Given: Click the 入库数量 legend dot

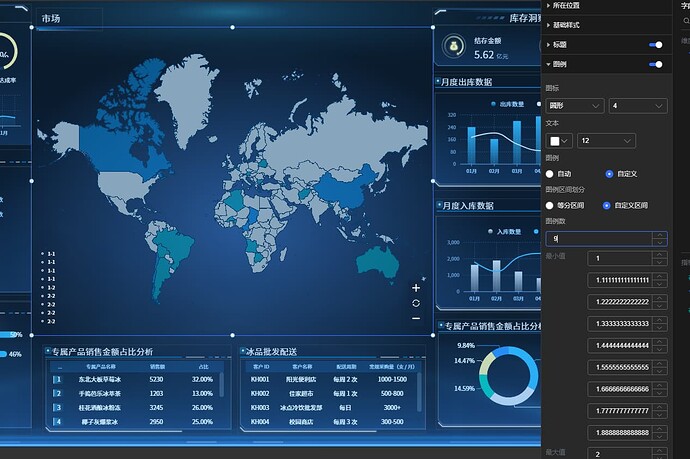Looking at the screenshot, I should 490,231.
